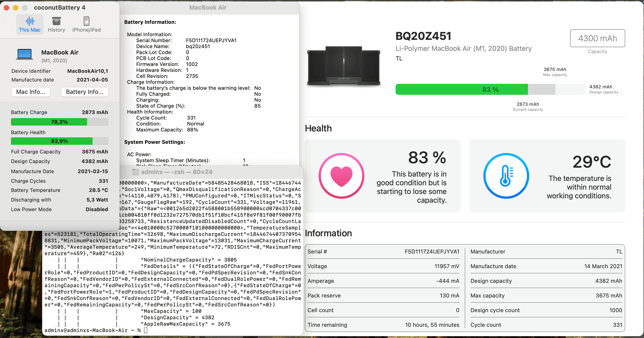The width and height of the screenshot is (644, 338).
Task: Click the Condition: Normal line
Action: [170, 124]
